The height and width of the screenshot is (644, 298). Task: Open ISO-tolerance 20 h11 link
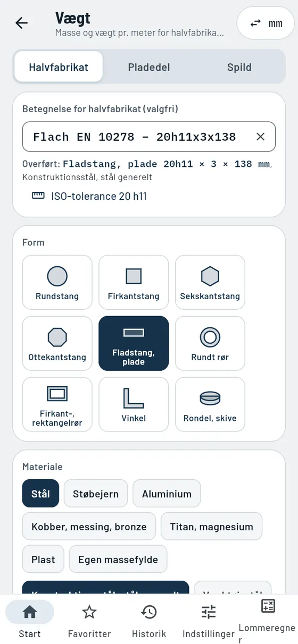pos(89,196)
